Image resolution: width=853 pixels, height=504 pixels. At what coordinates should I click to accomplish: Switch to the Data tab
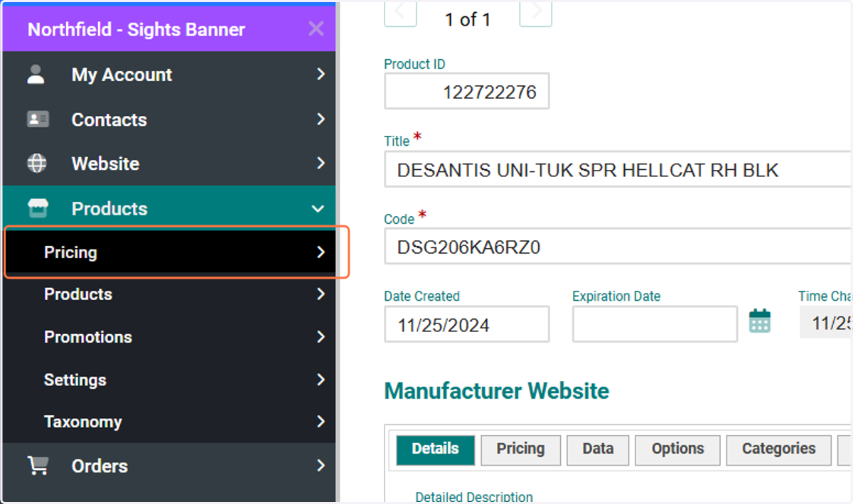[x=598, y=449]
